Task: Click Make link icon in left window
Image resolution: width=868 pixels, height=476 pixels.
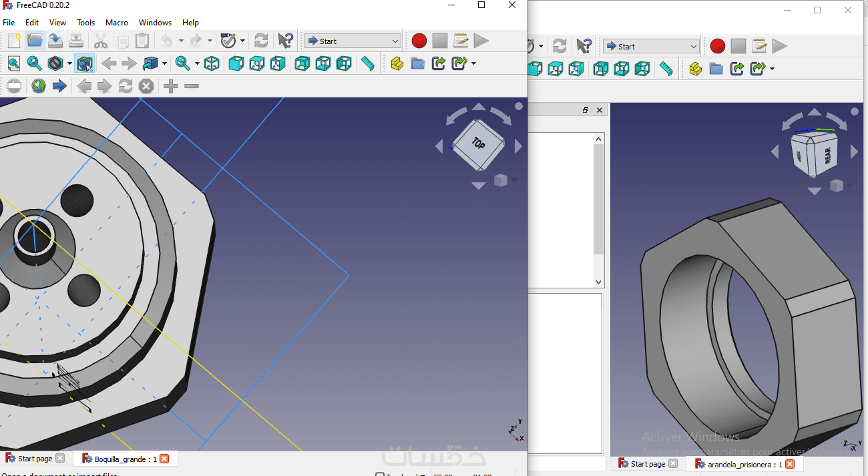Action: coord(439,63)
